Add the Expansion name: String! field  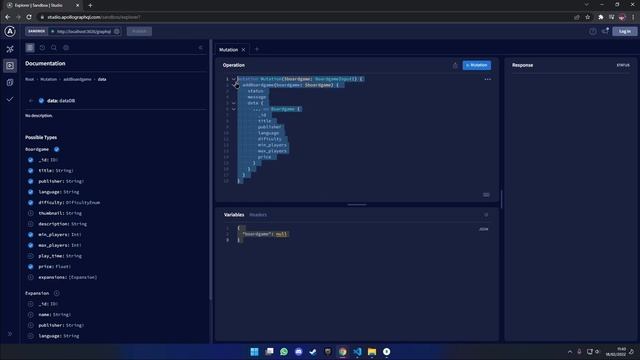click(31, 315)
